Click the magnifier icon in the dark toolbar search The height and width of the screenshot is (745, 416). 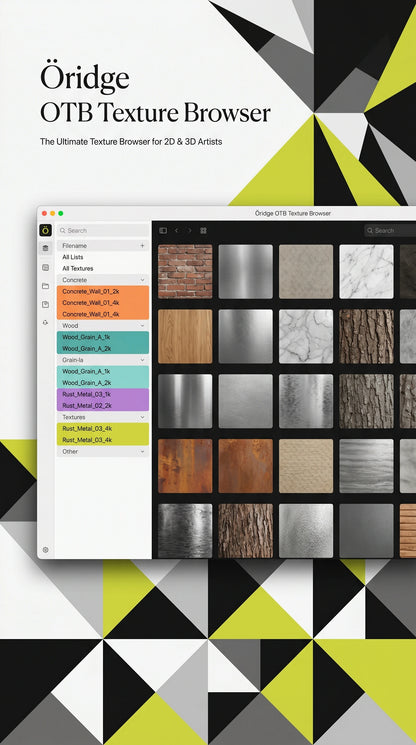coord(370,230)
